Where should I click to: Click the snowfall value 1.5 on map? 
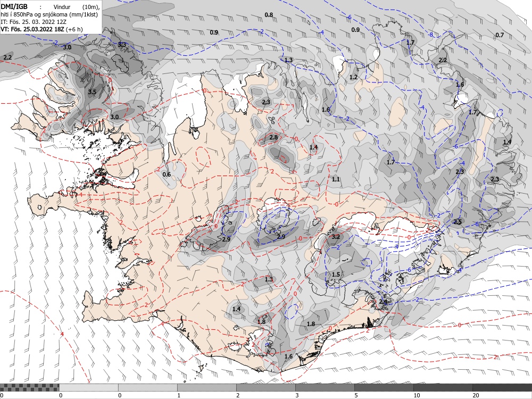click(336, 275)
